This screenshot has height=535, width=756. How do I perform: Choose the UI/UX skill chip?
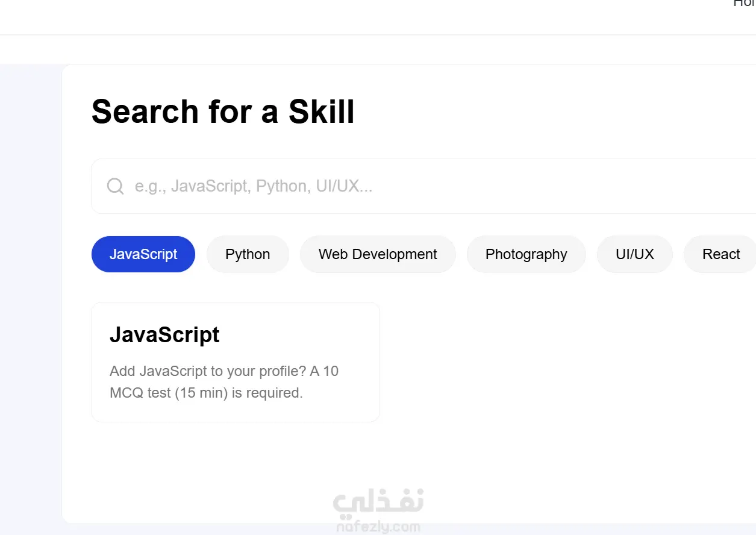click(x=635, y=254)
